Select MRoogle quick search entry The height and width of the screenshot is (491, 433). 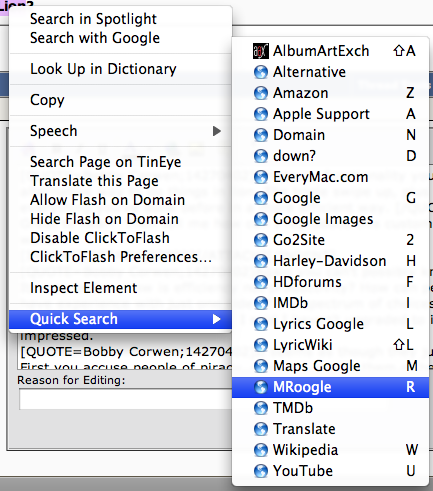tap(330, 387)
